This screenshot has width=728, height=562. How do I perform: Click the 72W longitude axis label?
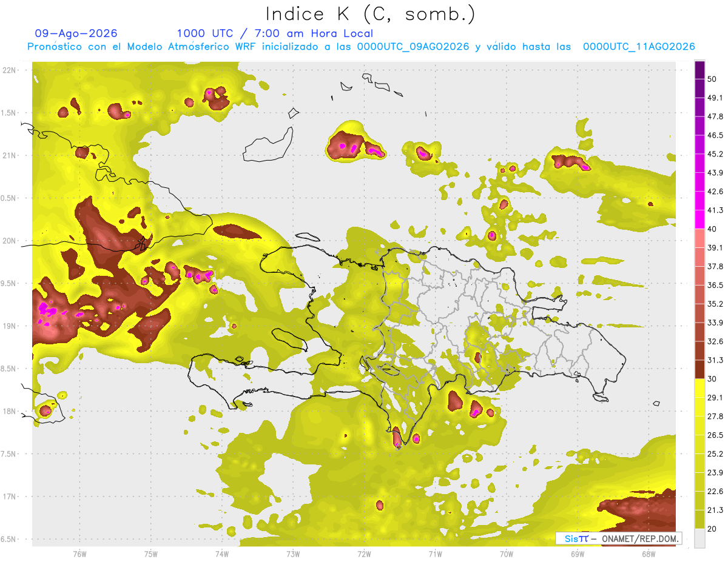pos(364,554)
